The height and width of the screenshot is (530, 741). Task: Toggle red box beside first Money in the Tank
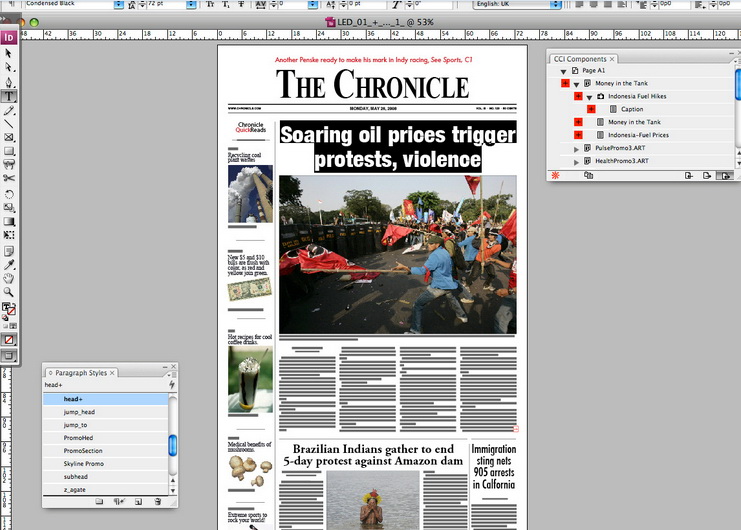click(x=565, y=83)
